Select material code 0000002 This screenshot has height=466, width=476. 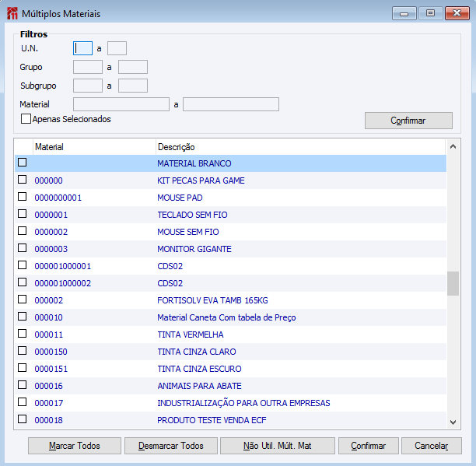(51, 232)
